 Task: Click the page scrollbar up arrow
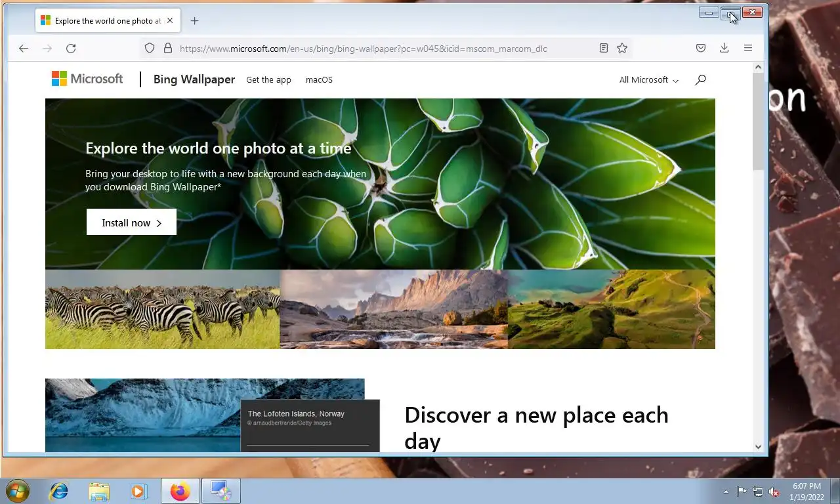pyautogui.click(x=758, y=67)
